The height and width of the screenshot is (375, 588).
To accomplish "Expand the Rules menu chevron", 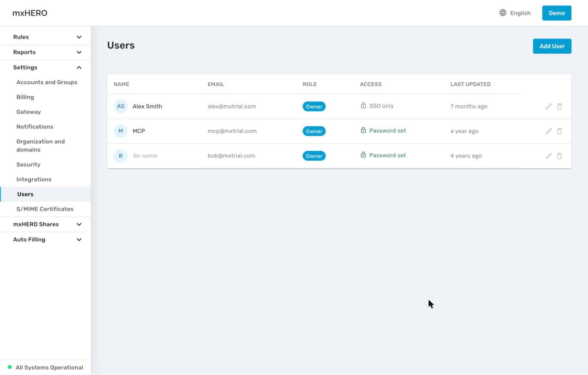I will (x=79, y=37).
